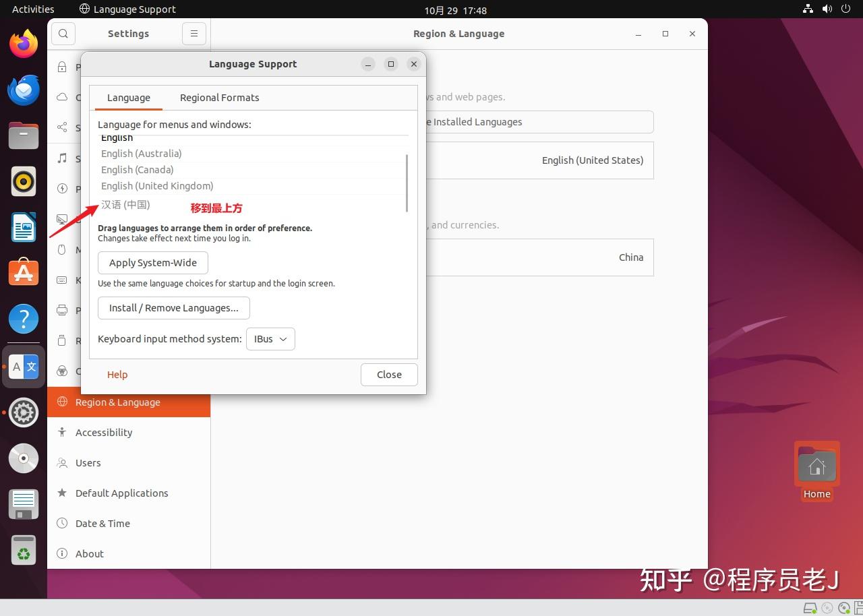Viewport: 863px width, 616px height.
Task: Launch Thunderbird from the dock
Action: [23, 90]
